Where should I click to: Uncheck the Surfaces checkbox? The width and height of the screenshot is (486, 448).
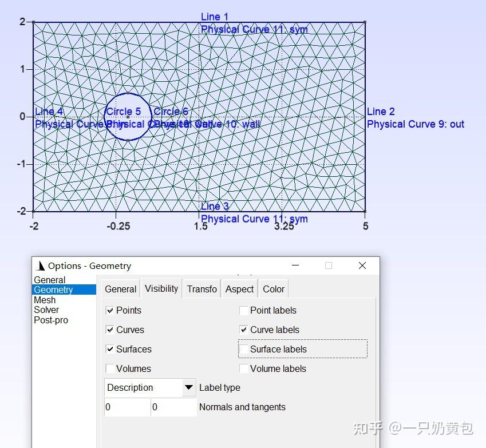109,349
